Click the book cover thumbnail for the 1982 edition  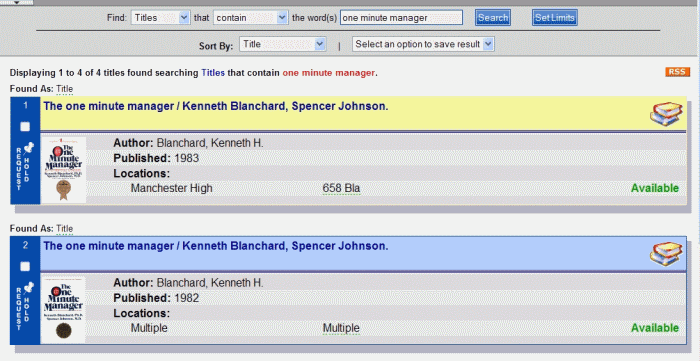tap(63, 310)
